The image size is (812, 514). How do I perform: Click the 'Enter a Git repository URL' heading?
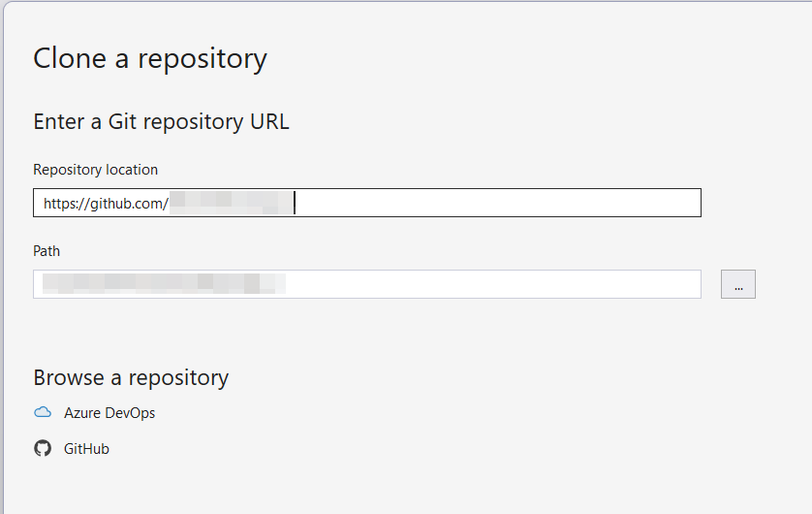coord(161,122)
